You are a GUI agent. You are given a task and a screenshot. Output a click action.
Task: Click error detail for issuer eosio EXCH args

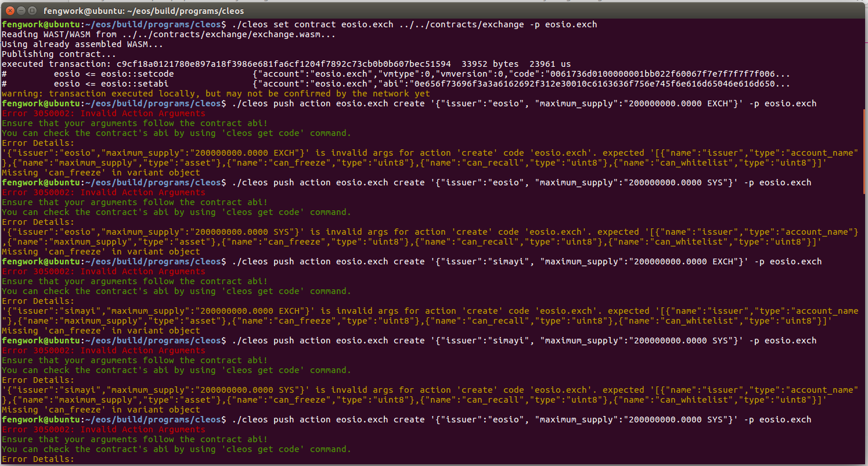(430, 157)
